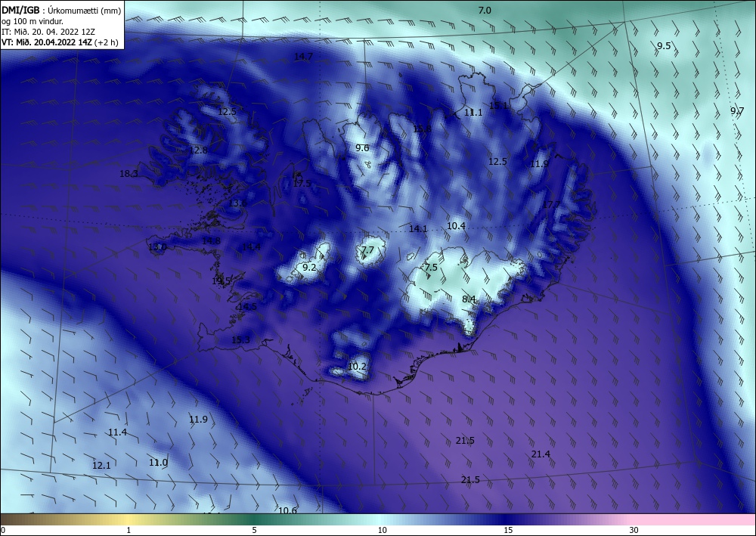
Task: Click the 10.6 value on the map
Action: [x=287, y=510]
